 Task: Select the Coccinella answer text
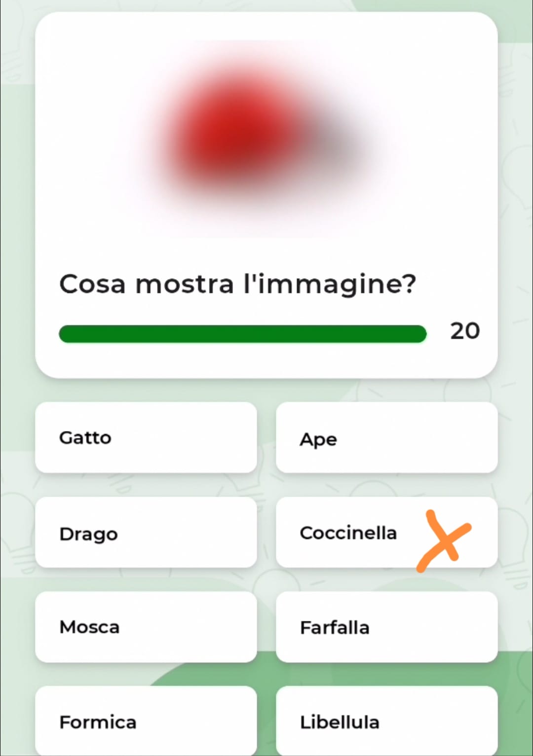coord(348,533)
